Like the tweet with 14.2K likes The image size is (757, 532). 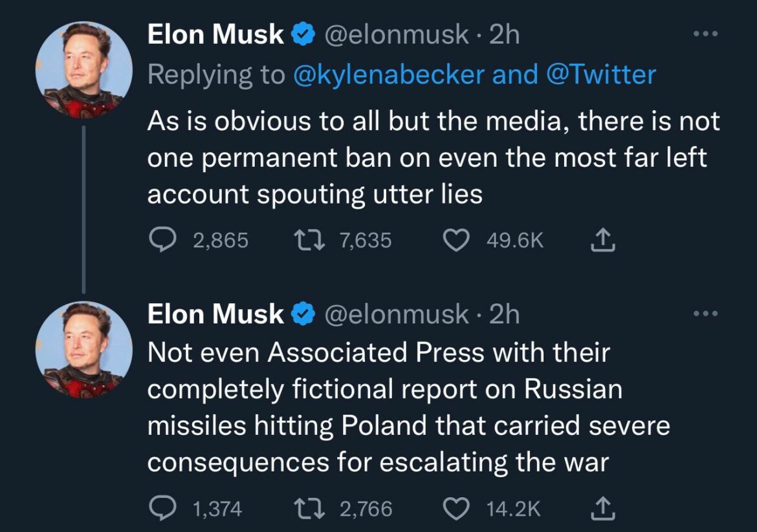coord(455,508)
